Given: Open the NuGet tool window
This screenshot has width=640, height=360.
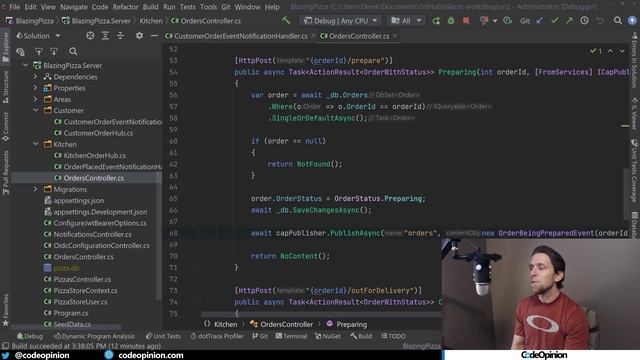Looking at the screenshot, I should tap(327, 336).
